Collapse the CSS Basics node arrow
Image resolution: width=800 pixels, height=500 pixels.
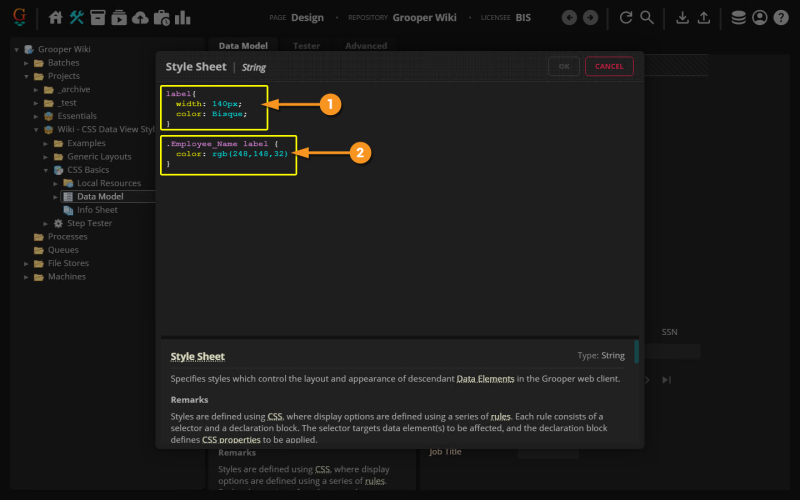45,170
